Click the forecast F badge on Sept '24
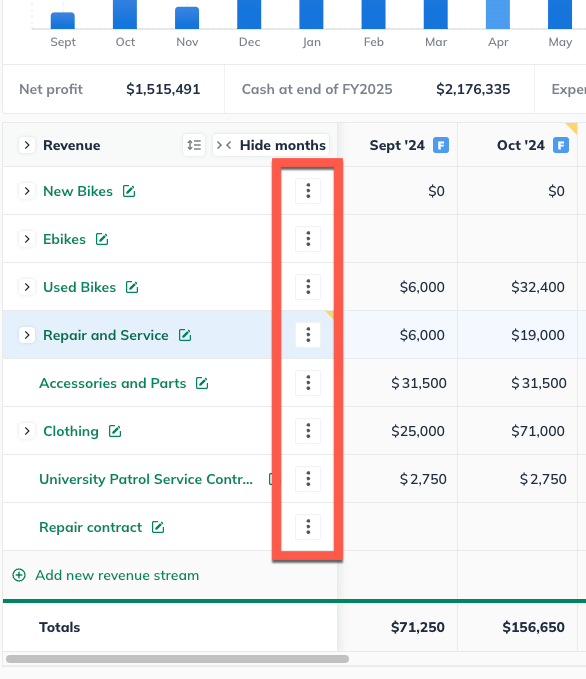This screenshot has height=679, width=586. 441,145
